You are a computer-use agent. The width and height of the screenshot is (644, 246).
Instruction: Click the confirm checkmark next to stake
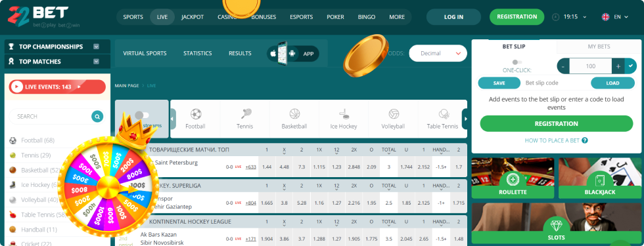pos(630,66)
